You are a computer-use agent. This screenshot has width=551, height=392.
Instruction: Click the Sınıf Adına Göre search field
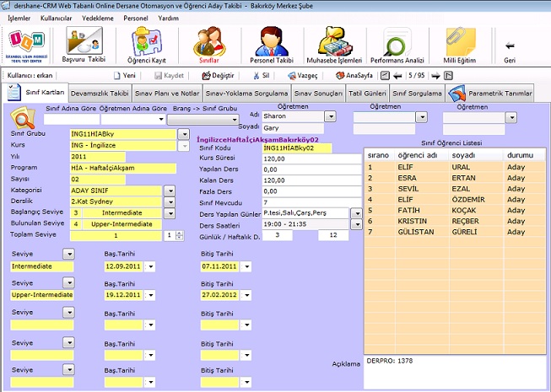coord(72,120)
